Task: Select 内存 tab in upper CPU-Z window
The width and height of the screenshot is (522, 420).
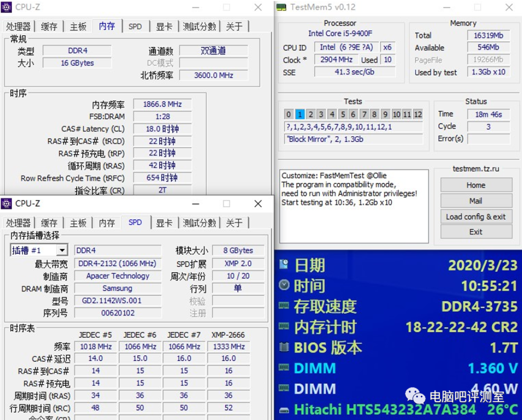Action: pyautogui.click(x=107, y=26)
